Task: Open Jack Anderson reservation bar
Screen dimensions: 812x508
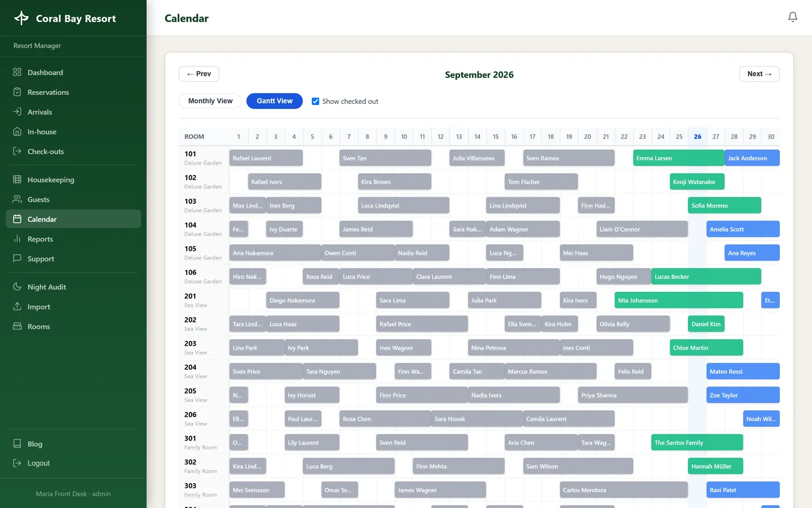Action: tap(752, 158)
